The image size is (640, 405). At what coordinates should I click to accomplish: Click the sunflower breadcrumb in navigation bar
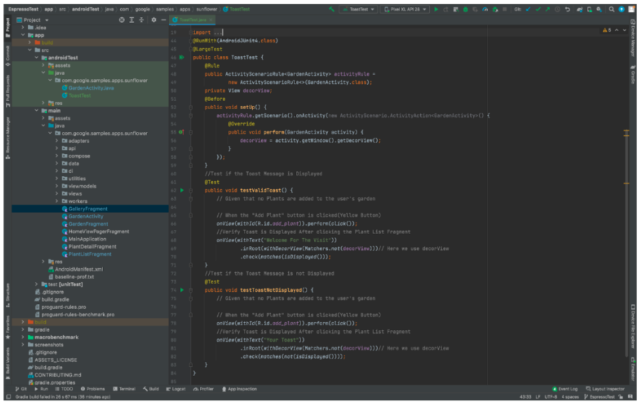[207, 9]
